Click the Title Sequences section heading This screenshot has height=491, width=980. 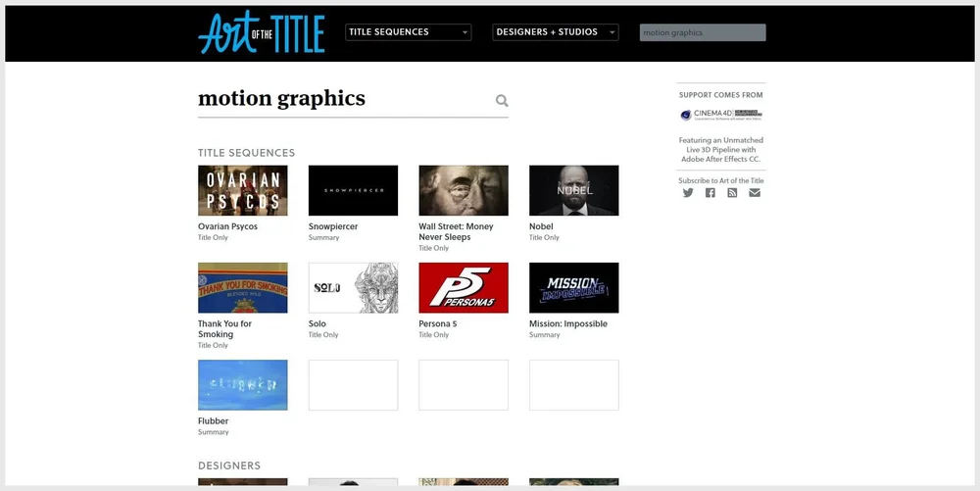point(246,153)
